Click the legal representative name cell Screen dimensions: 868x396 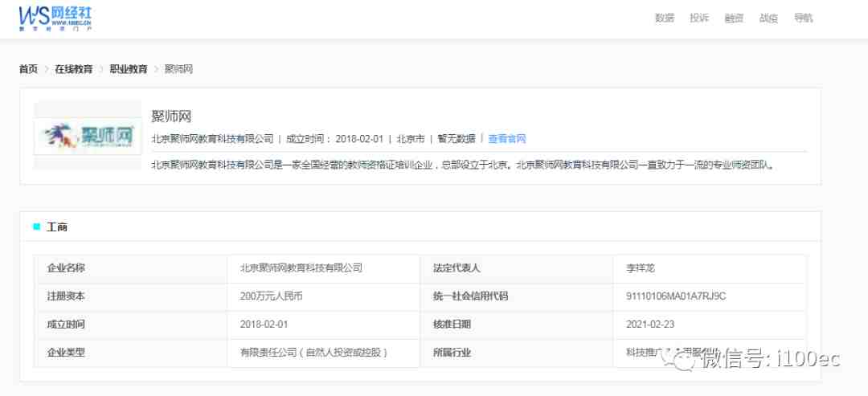click(x=710, y=268)
